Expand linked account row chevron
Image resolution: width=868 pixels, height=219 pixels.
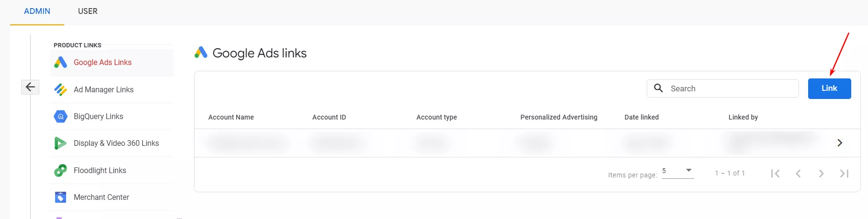tap(839, 143)
